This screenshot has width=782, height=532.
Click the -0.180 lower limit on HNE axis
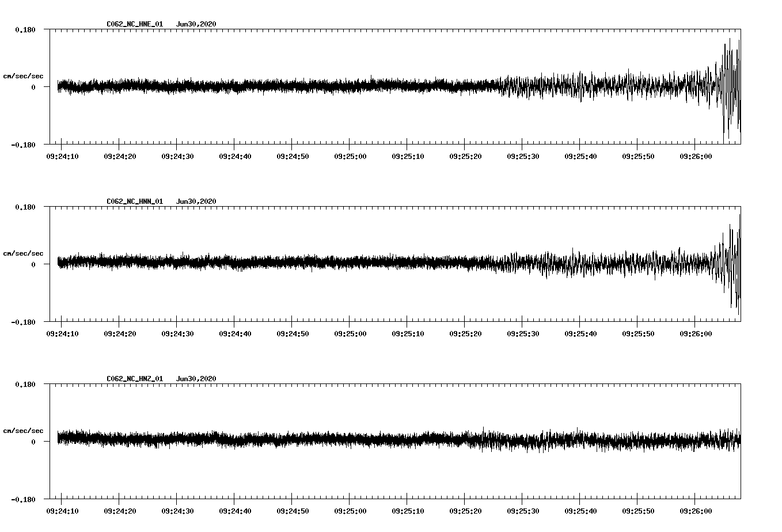click(x=23, y=145)
